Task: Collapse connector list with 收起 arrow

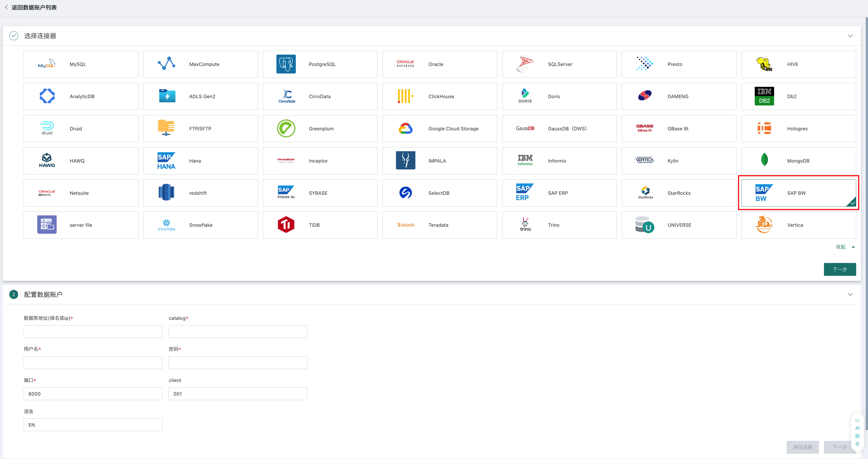Action: [x=845, y=247]
